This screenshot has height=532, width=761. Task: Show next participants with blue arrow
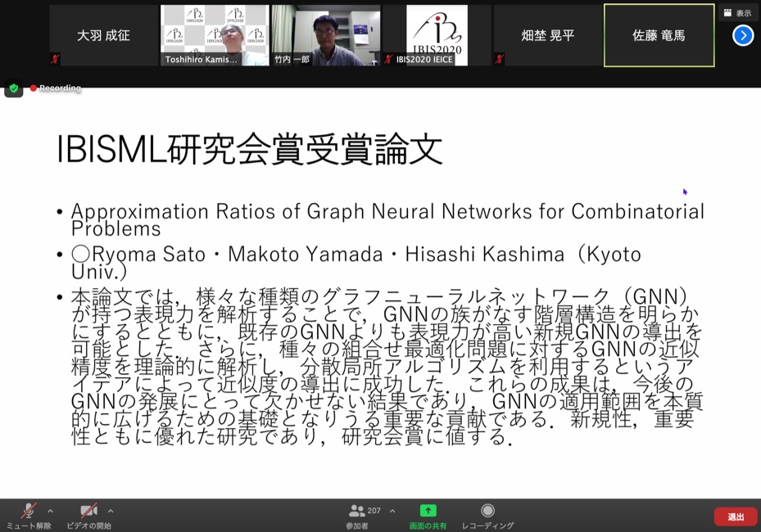[742, 35]
